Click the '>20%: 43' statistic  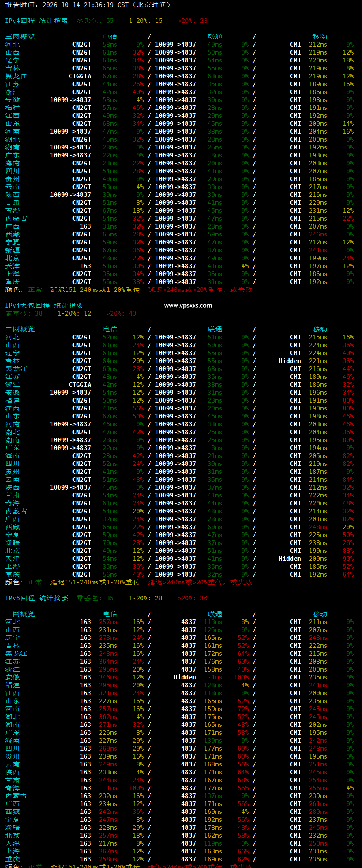click(x=121, y=313)
